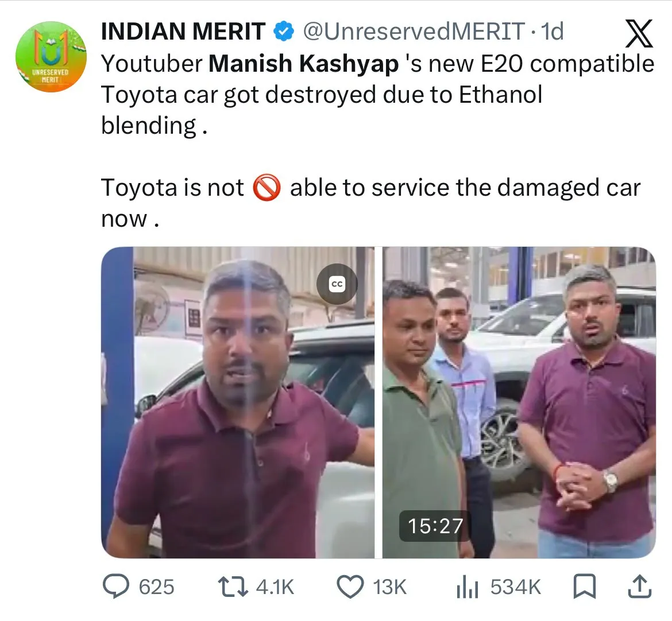View analytics via bar chart icon

tap(467, 587)
